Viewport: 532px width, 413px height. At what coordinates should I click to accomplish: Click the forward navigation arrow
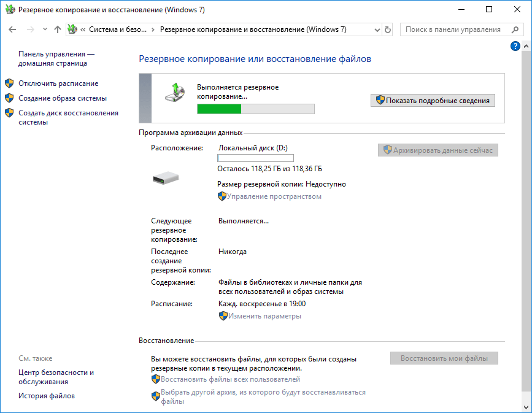tap(31, 29)
